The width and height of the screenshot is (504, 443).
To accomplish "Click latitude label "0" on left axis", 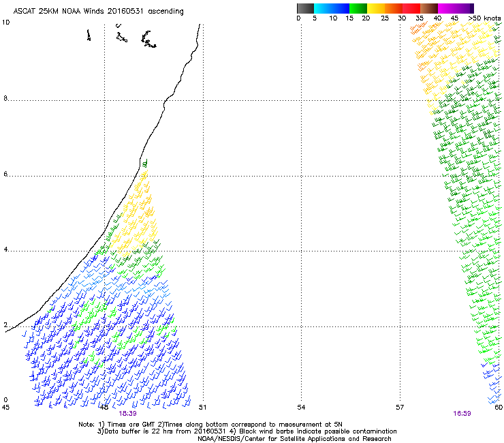I will click(x=5, y=400).
